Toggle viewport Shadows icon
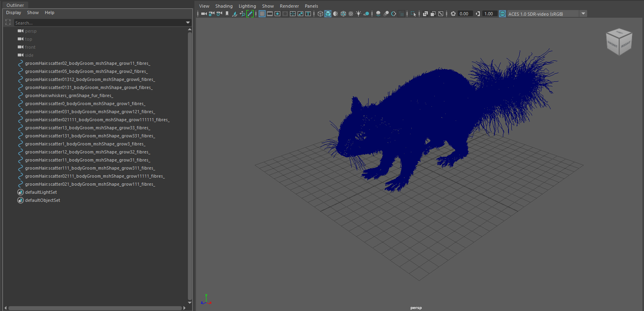The image size is (644, 311). [x=366, y=14]
